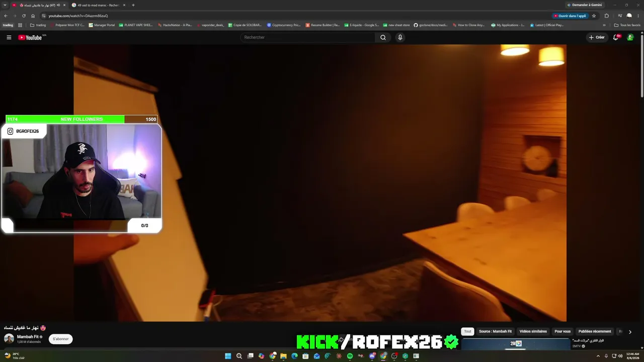The image size is (644, 362).
Task: Select the Tout filter chip
Action: [468, 331]
